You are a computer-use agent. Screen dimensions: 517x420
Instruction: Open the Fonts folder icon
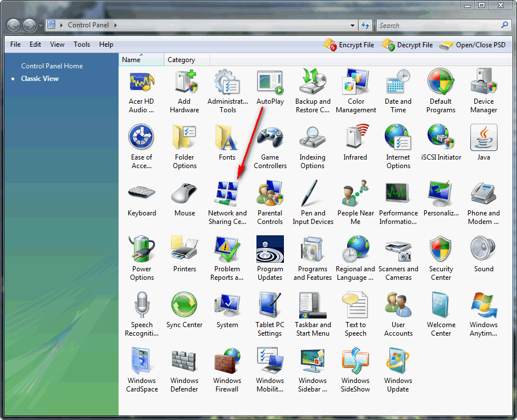227,137
